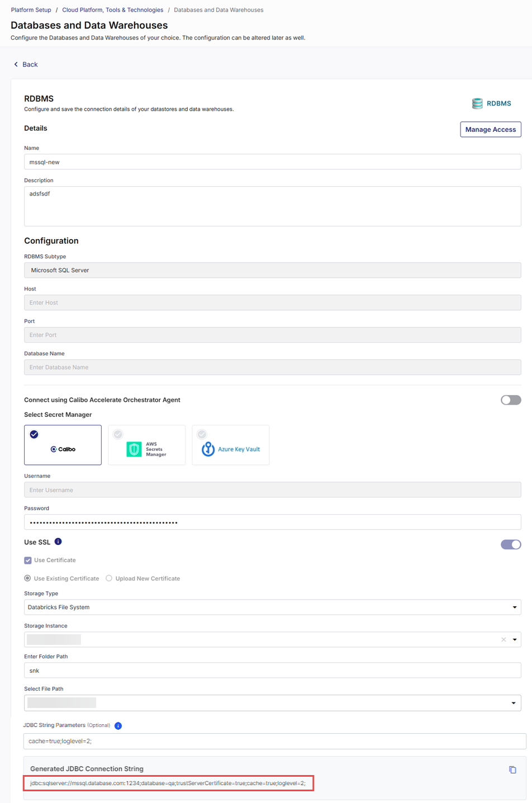The height and width of the screenshot is (803, 532).
Task: Open JDBC String Parameters info icon
Action: (x=118, y=725)
